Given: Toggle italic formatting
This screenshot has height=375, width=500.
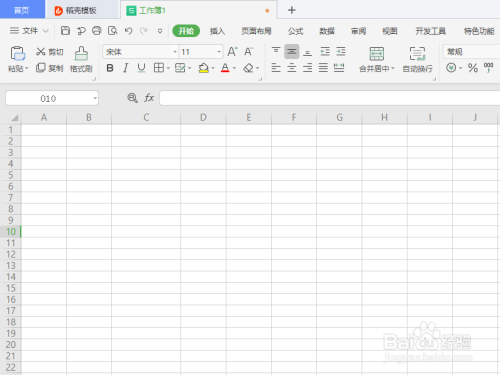Looking at the screenshot, I should (125, 68).
